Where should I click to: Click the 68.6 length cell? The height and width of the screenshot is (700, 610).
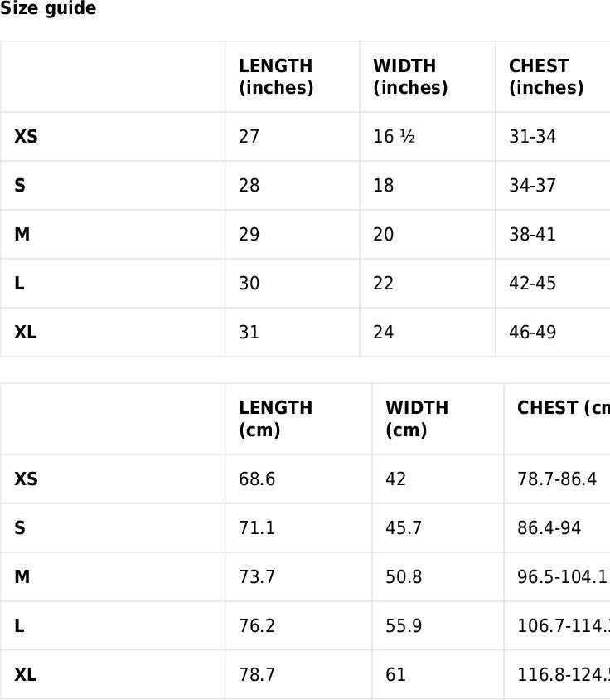[298, 479]
